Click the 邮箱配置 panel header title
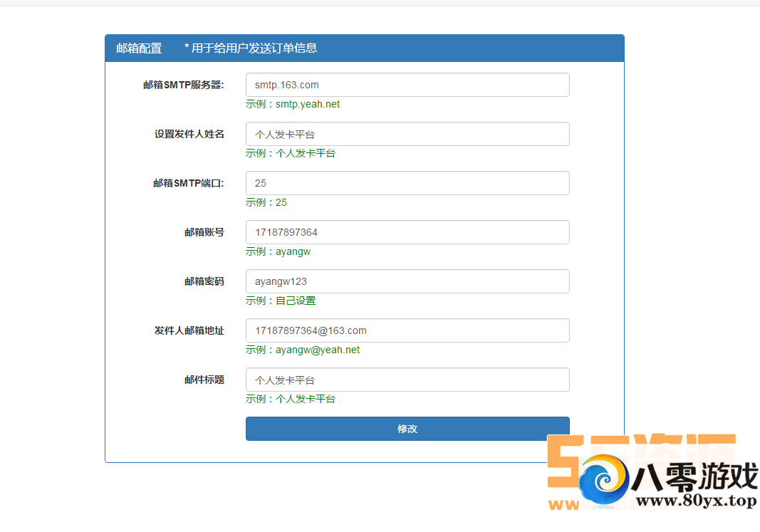 tap(139, 48)
